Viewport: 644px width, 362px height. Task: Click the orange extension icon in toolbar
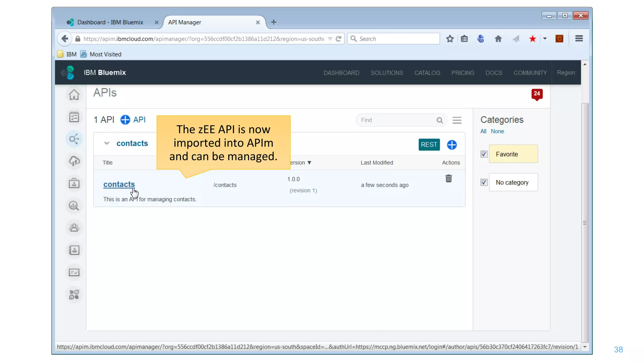coord(559,39)
